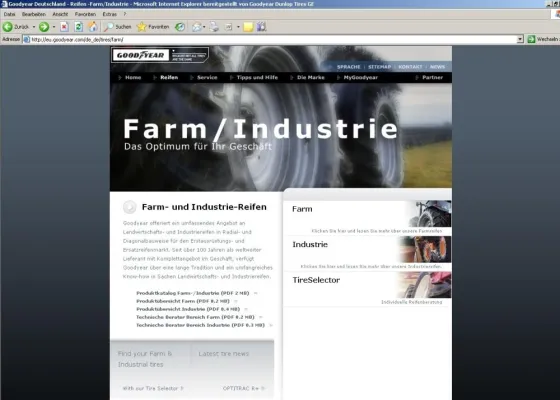The height and width of the screenshot is (400, 560).
Task: Click 'Individuelle Reifenberatung' text
Action: pos(411,302)
